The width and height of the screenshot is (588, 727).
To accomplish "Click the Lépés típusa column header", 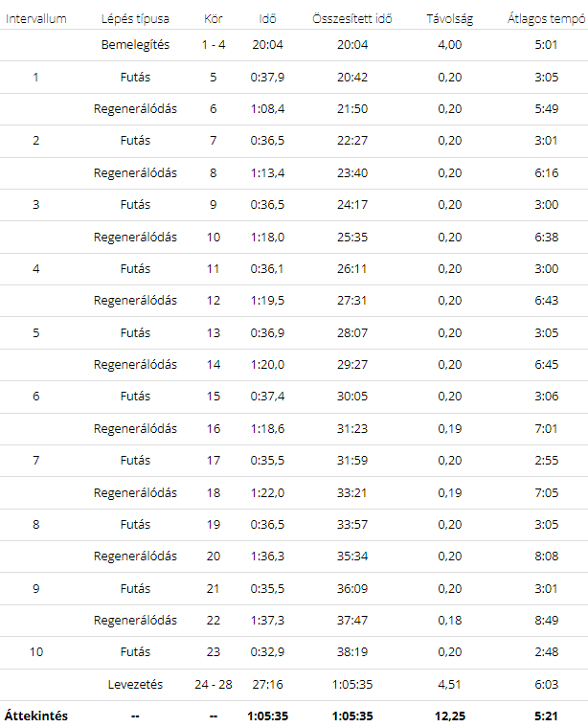I will pos(135,19).
